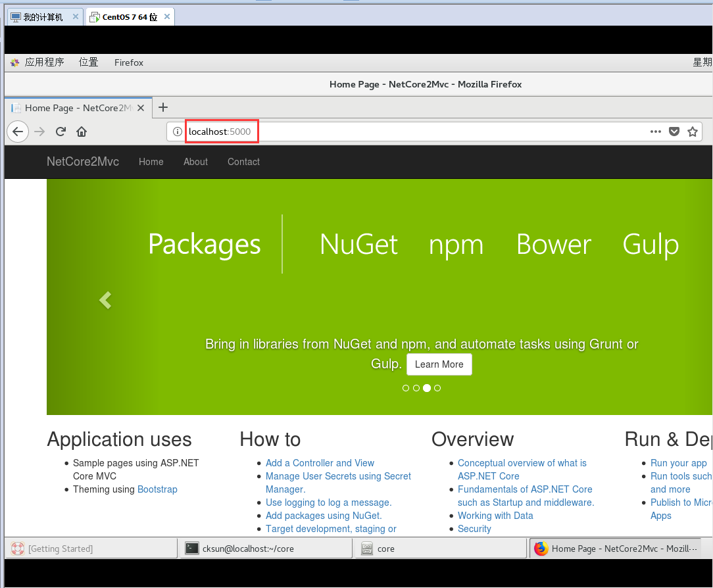Open the 应用程序 menu
Viewport: 713px width, 588px height.
click(x=44, y=62)
